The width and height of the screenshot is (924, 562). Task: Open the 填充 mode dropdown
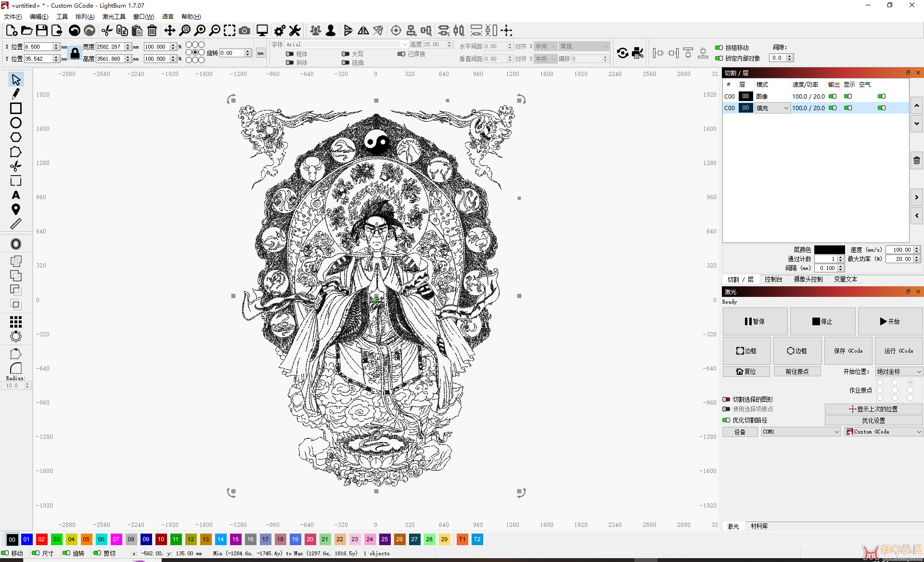pyautogui.click(x=772, y=108)
